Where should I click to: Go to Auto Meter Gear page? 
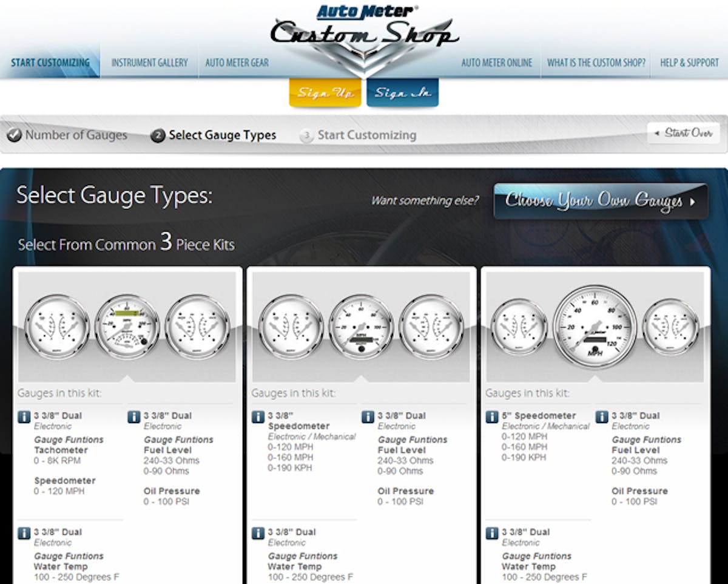[237, 63]
